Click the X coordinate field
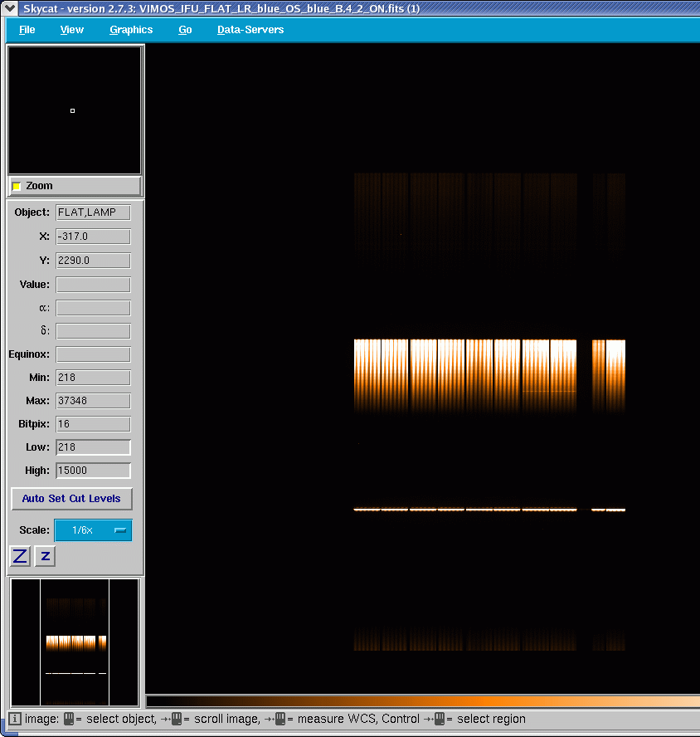Image resolution: width=700 pixels, height=737 pixels. click(93, 237)
